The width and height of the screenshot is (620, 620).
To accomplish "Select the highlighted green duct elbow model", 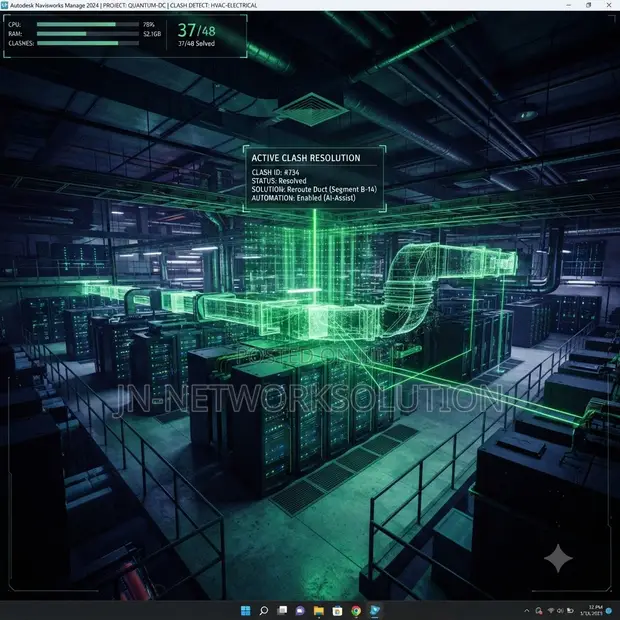I will [x=411, y=290].
